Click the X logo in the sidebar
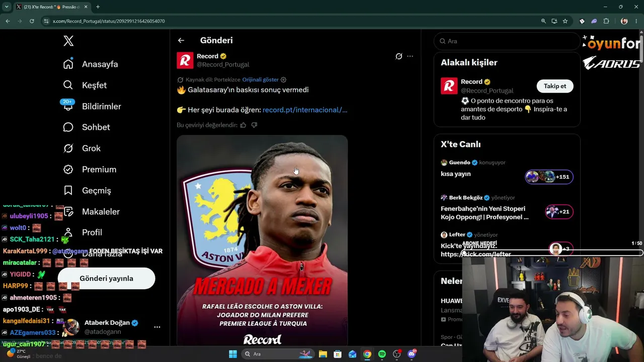The height and width of the screenshot is (362, 644). click(68, 41)
